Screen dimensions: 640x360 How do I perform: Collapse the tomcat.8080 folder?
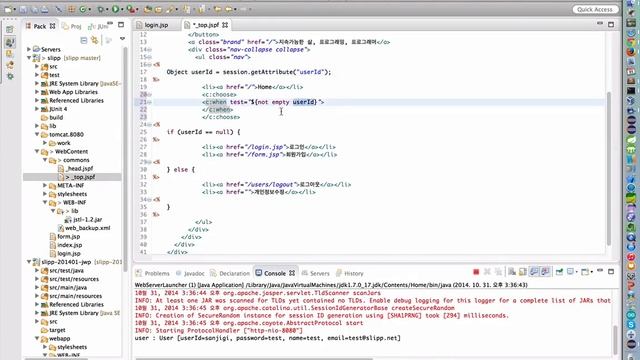[37, 134]
